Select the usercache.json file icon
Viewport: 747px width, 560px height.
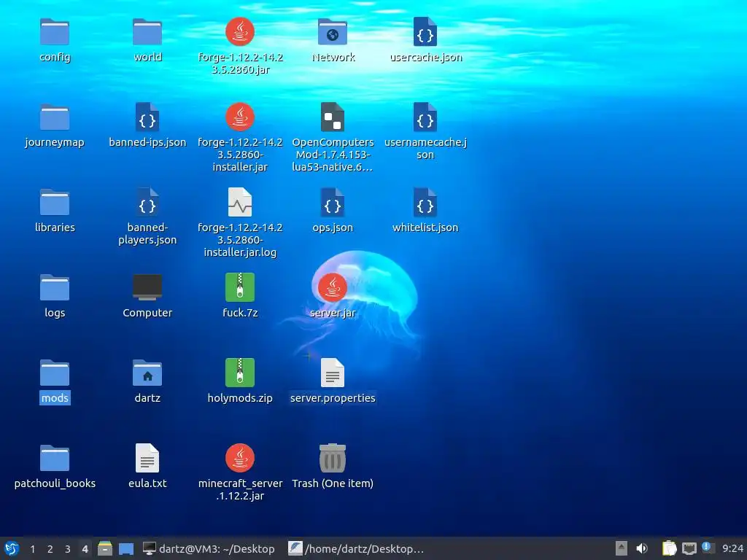coord(425,32)
